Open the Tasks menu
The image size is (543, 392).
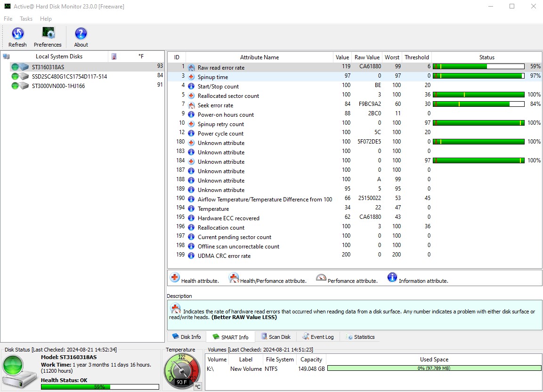tap(26, 19)
